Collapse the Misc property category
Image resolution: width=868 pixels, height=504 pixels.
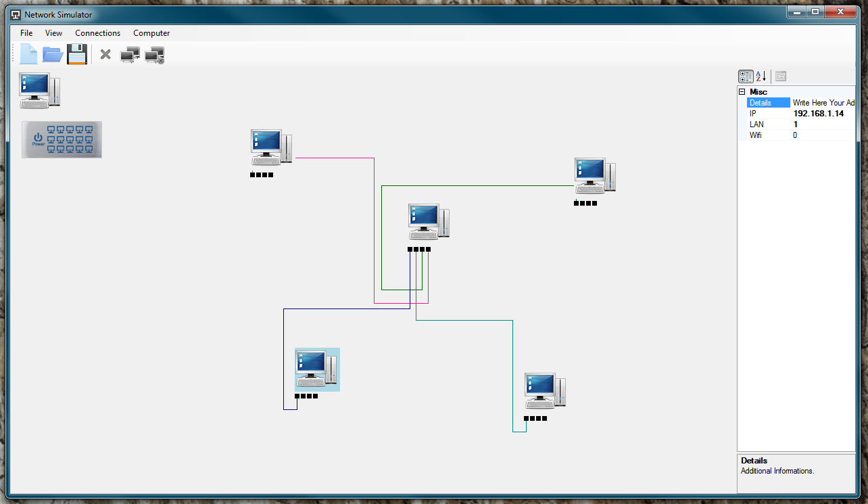(742, 92)
